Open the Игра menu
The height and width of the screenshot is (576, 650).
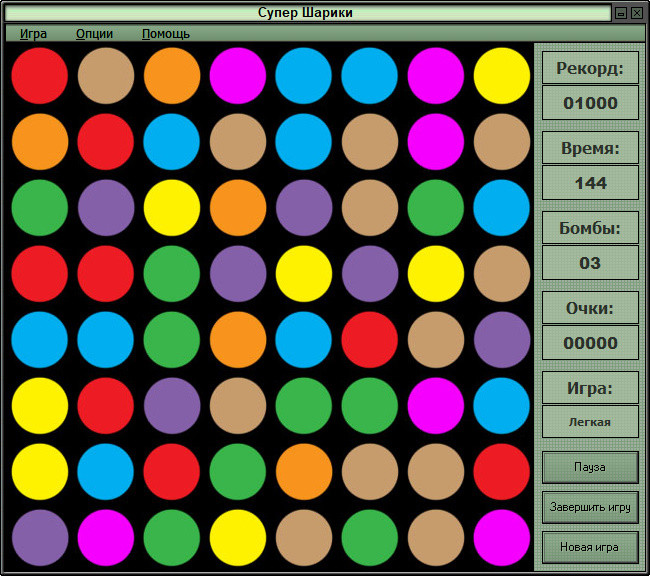33,34
